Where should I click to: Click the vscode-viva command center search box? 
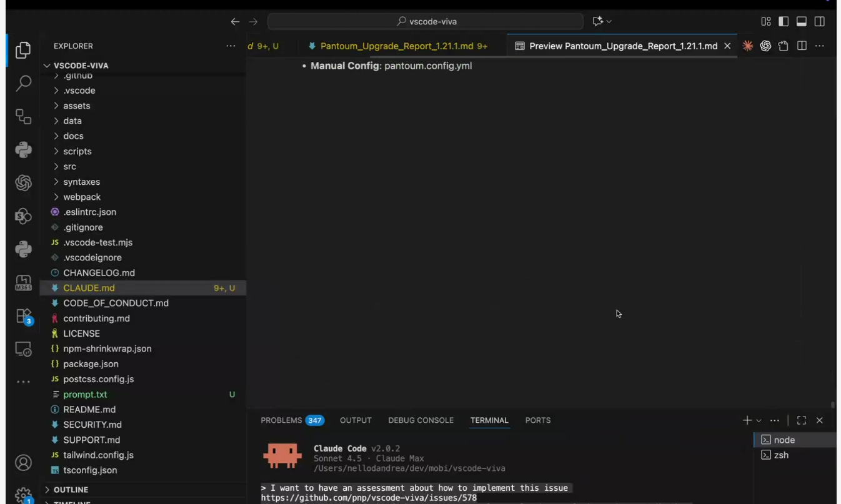pyautogui.click(x=425, y=21)
